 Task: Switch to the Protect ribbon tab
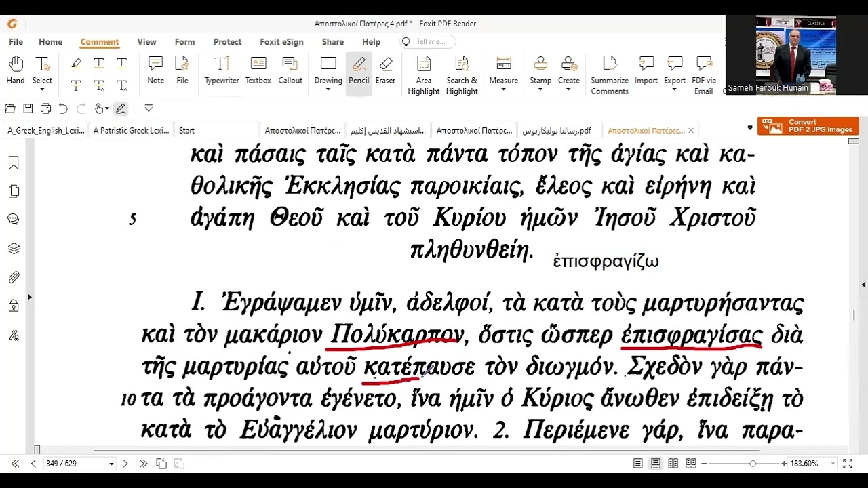[x=227, y=42]
